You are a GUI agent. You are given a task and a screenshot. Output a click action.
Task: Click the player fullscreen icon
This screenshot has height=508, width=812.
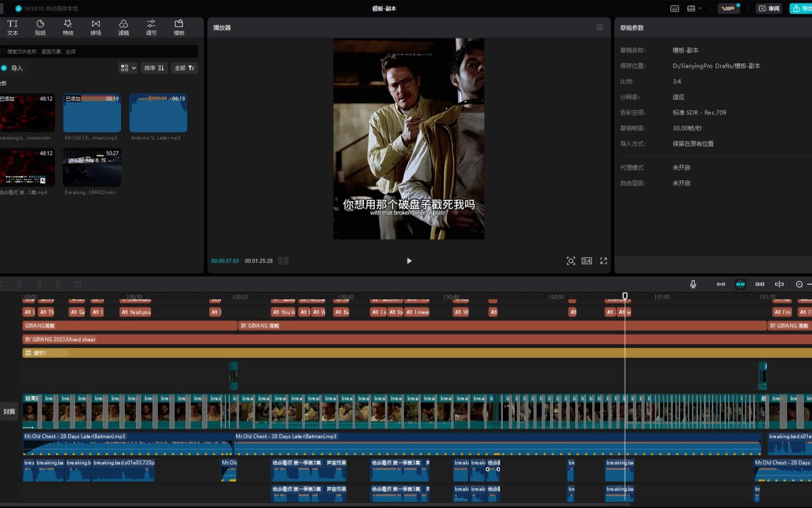pyautogui.click(x=604, y=261)
